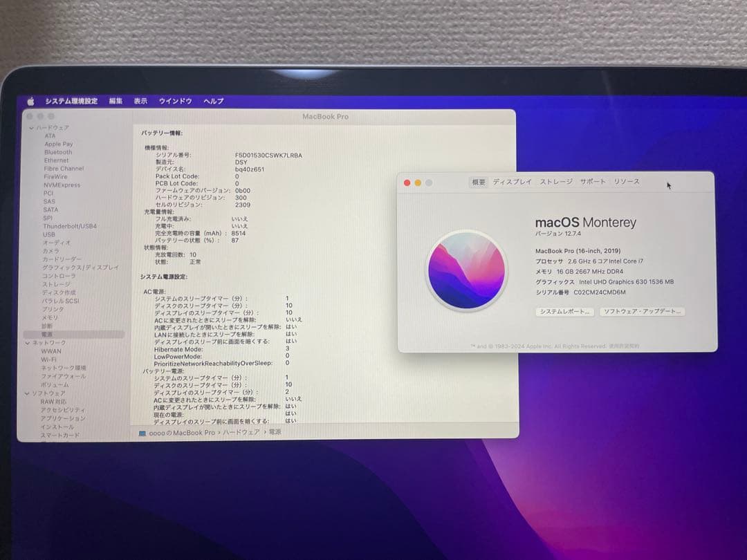This screenshot has height=560, width=747.
Task: Click the battery serial number F5D01530CSWK7LRBA
Action: click(268, 156)
